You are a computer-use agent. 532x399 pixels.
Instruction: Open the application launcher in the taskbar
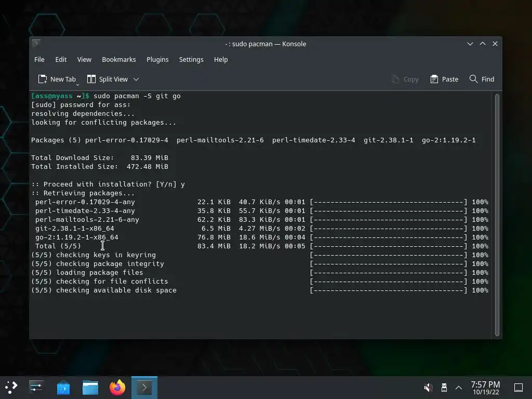[x=11, y=387]
